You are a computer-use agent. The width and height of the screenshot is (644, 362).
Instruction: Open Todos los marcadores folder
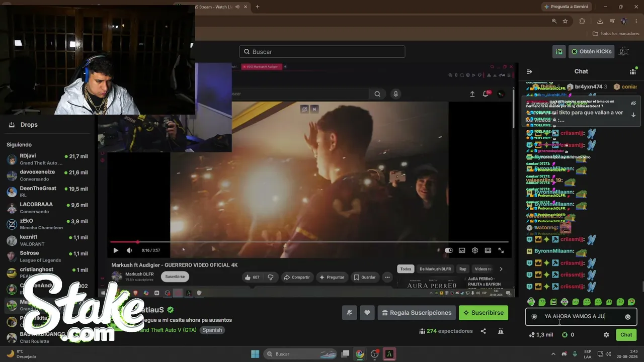click(x=616, y=34)
